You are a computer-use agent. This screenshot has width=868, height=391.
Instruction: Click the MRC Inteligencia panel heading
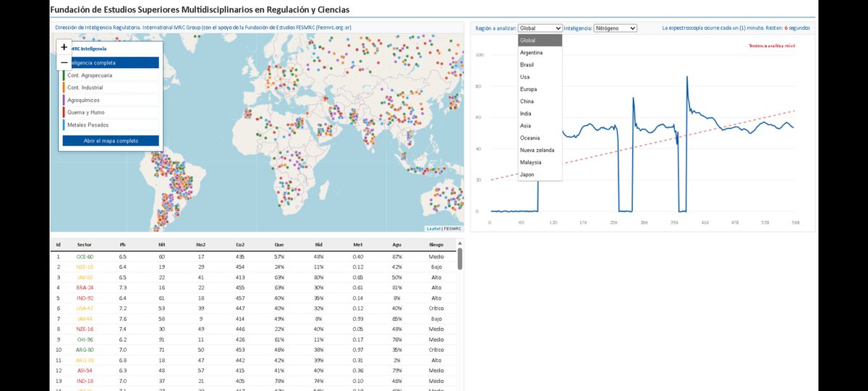pos(88,48)
